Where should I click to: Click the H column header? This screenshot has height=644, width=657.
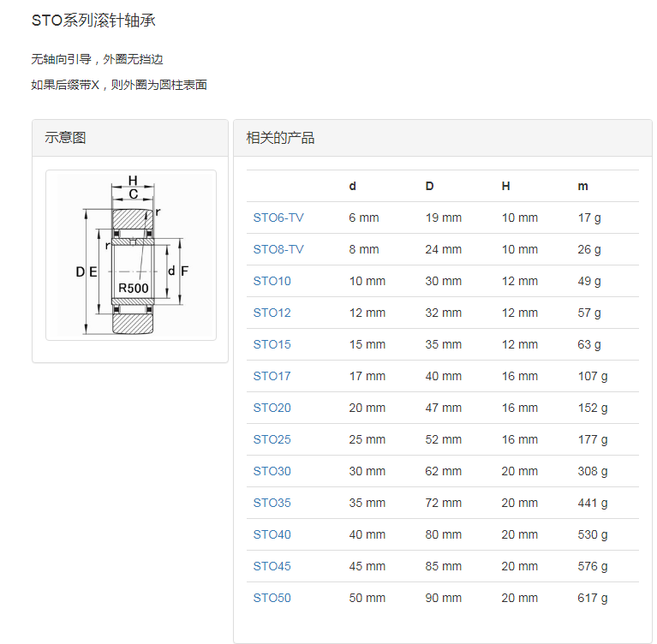click(505, 186)
